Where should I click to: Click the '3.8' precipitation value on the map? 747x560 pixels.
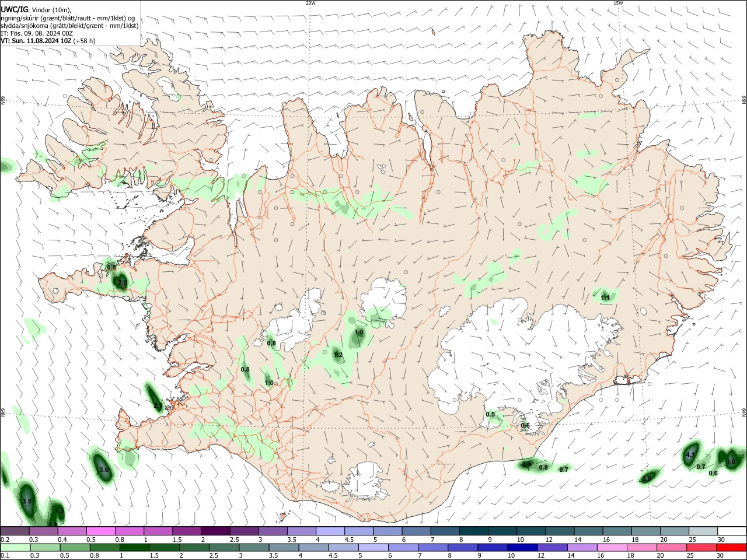[26, 501]
